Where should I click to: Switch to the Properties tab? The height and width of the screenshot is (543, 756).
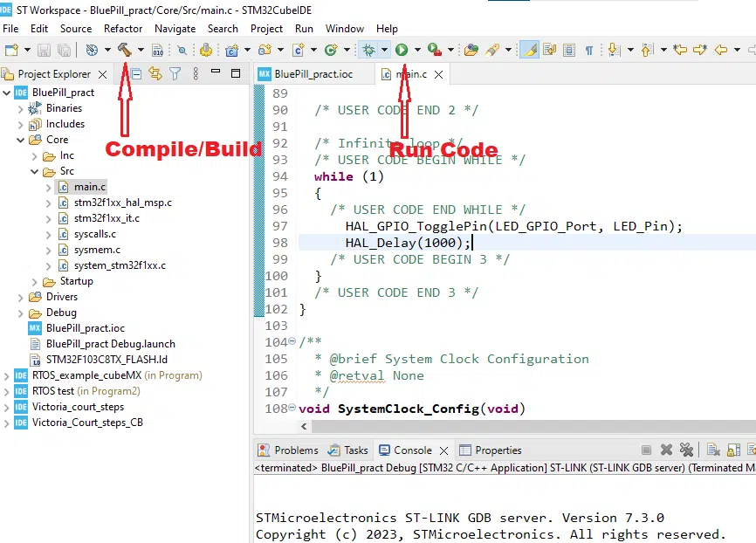coord(491,450)
